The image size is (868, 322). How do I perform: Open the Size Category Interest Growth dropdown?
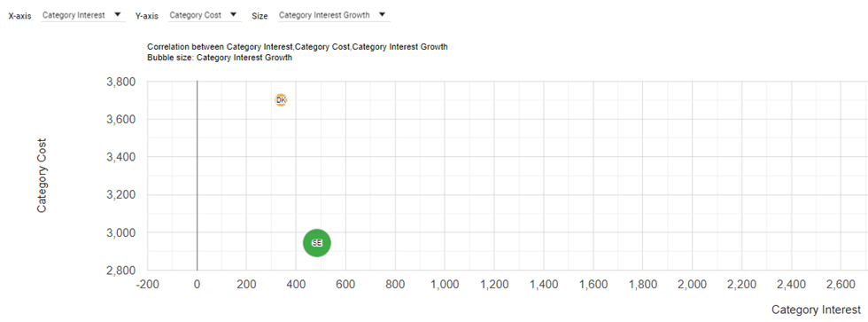click(x=333, y=15)
